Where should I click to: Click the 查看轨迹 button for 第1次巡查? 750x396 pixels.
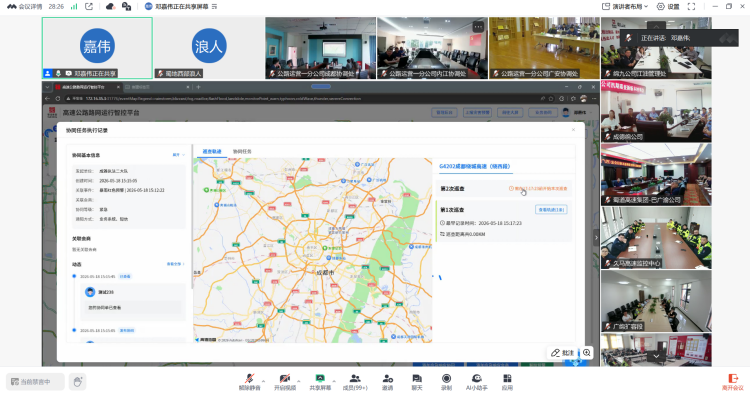click(551, 209)
